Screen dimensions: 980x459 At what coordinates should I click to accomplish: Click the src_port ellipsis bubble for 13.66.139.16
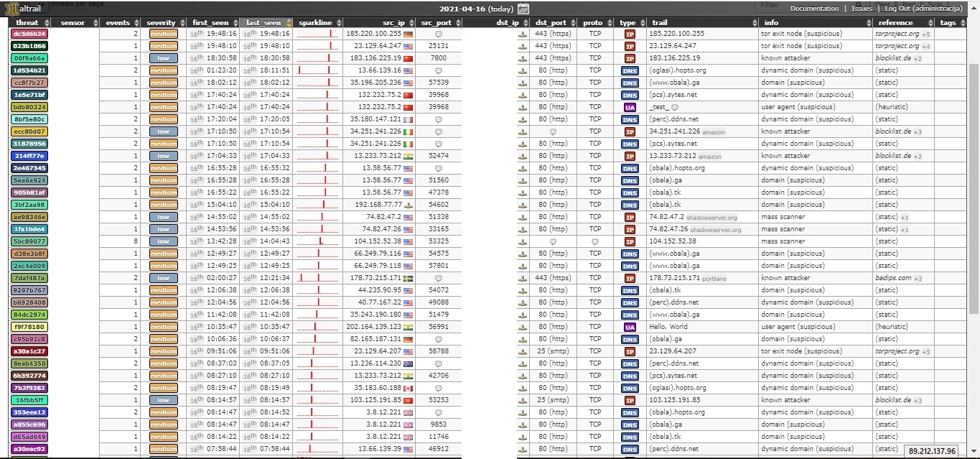pos(439,70)
